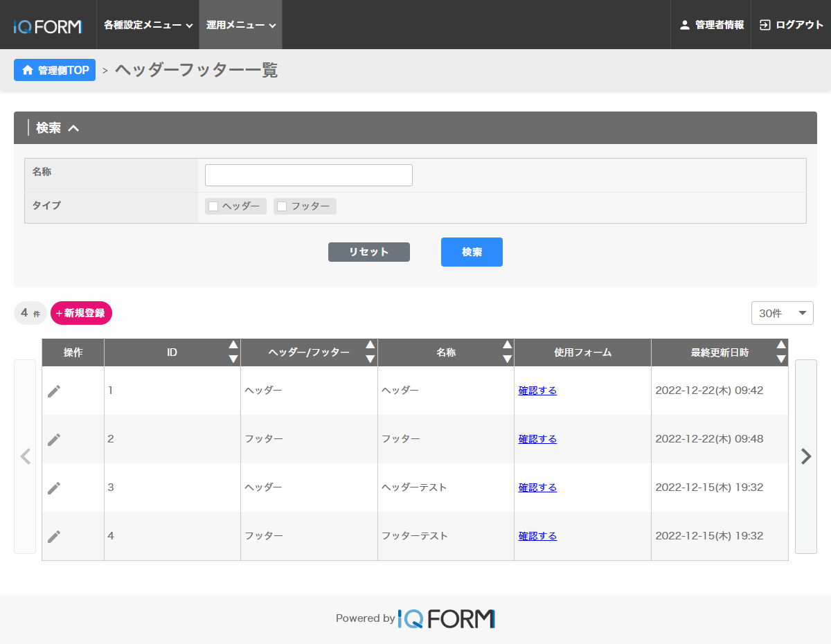Edit the ヘッダーテスト row via pencil icon
The image size is (831, 644).
(54, 488)
